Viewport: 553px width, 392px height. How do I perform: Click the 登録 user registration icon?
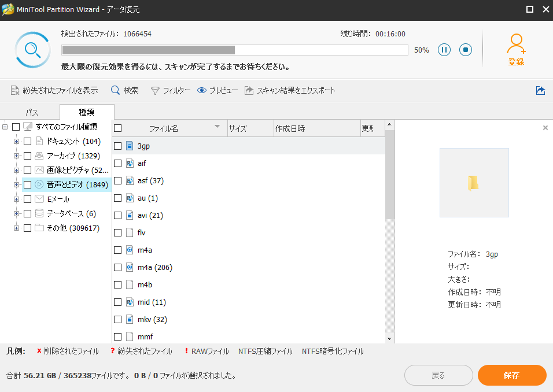pyautogui.click(x=516, y=50)
